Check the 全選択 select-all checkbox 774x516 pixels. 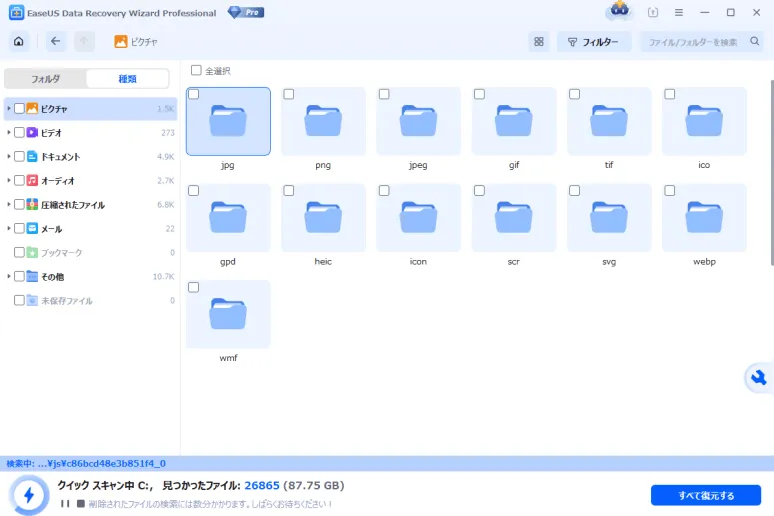[196, 71]
